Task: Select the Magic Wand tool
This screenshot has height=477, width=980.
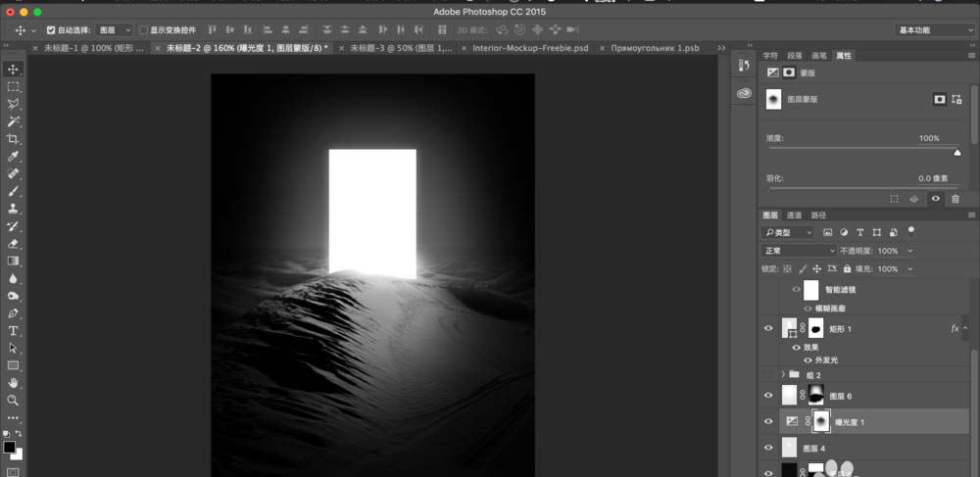Action: 13,121
